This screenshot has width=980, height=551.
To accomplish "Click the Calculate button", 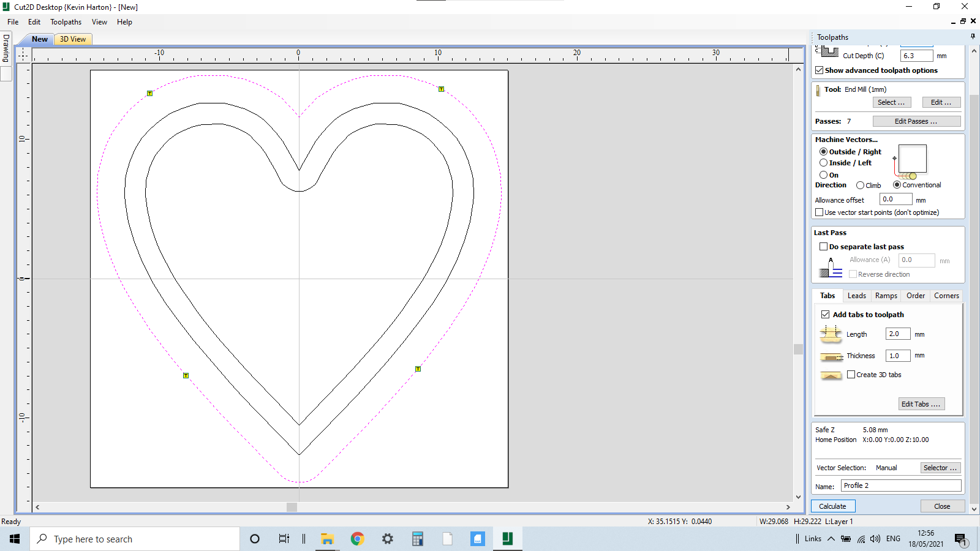I will [833, 506].
